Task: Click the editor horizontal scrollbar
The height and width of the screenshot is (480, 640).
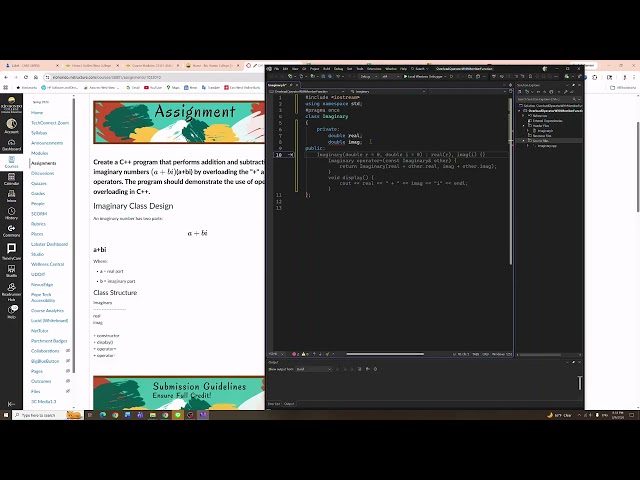Action: click(385, 354)
